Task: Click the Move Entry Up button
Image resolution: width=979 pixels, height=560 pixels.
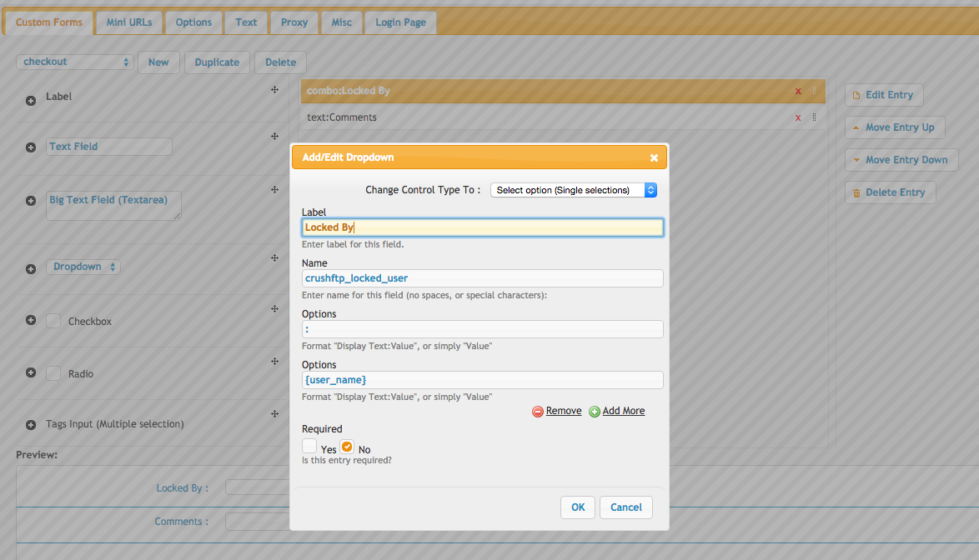Action: coord(895,127)
